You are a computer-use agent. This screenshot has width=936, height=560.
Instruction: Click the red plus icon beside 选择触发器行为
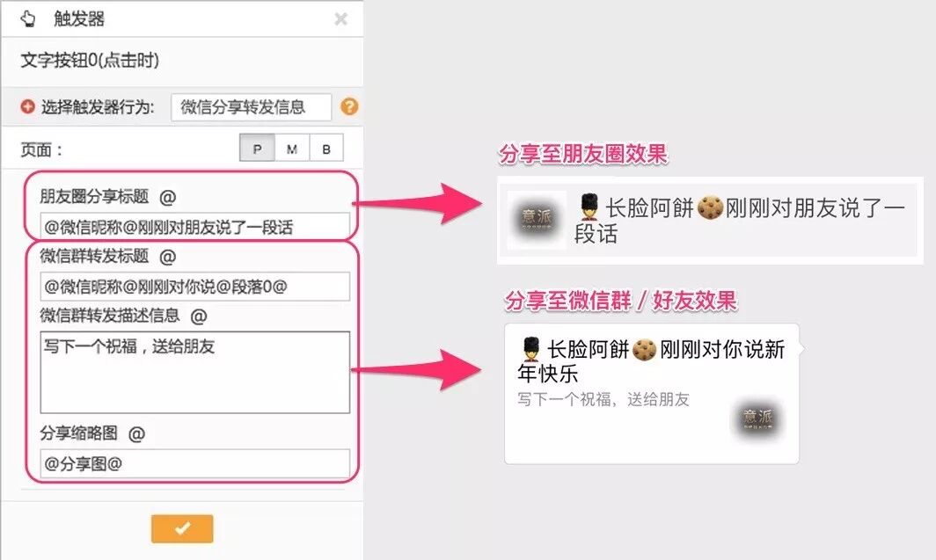(x=27, y=106)
